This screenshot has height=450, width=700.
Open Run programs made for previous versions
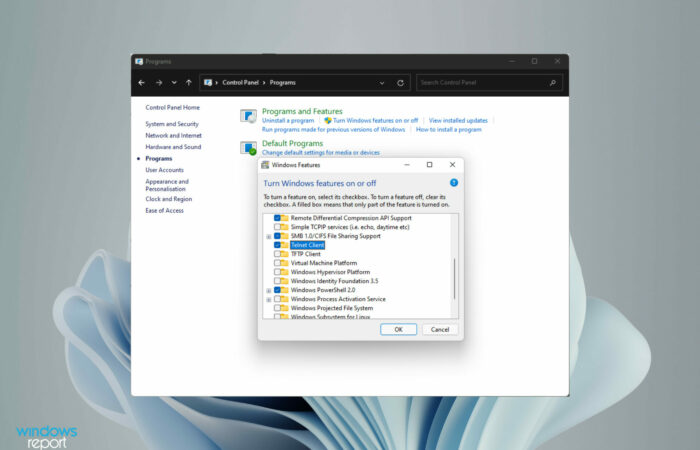point(333,129)
